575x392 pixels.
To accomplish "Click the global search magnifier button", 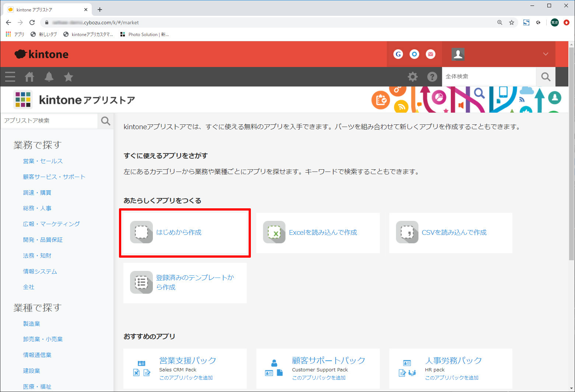I will pyautogui.click(x=546, y=77).
